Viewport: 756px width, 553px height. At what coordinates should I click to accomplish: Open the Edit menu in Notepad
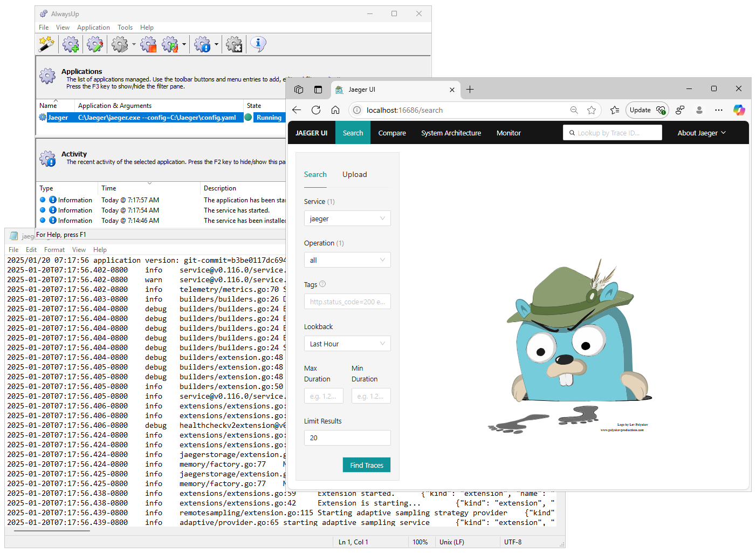[x=31, y=250]
